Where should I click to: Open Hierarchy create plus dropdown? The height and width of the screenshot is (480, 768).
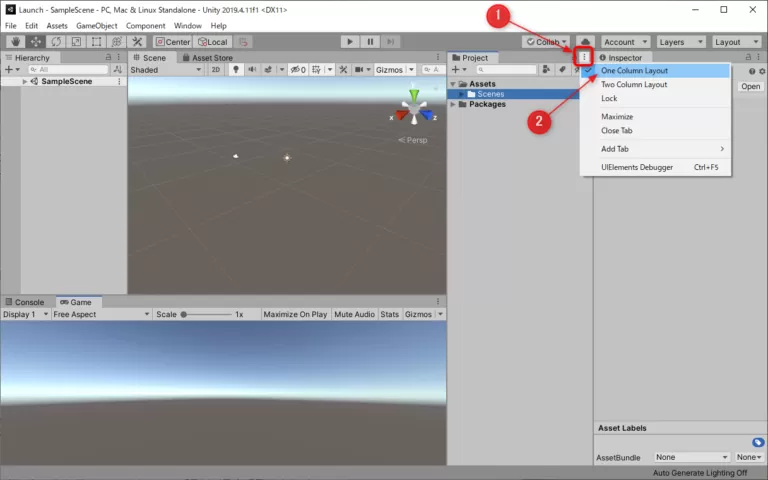tap(12, 70)
